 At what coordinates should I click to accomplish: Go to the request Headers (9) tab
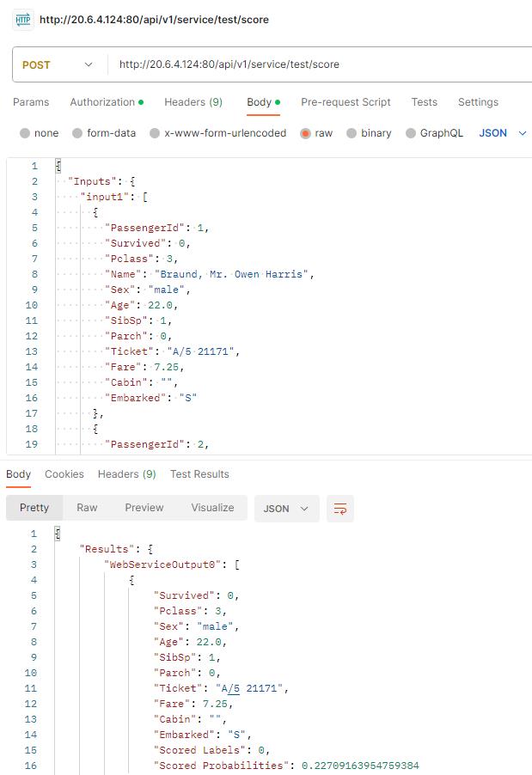click(x=193, y=102)
